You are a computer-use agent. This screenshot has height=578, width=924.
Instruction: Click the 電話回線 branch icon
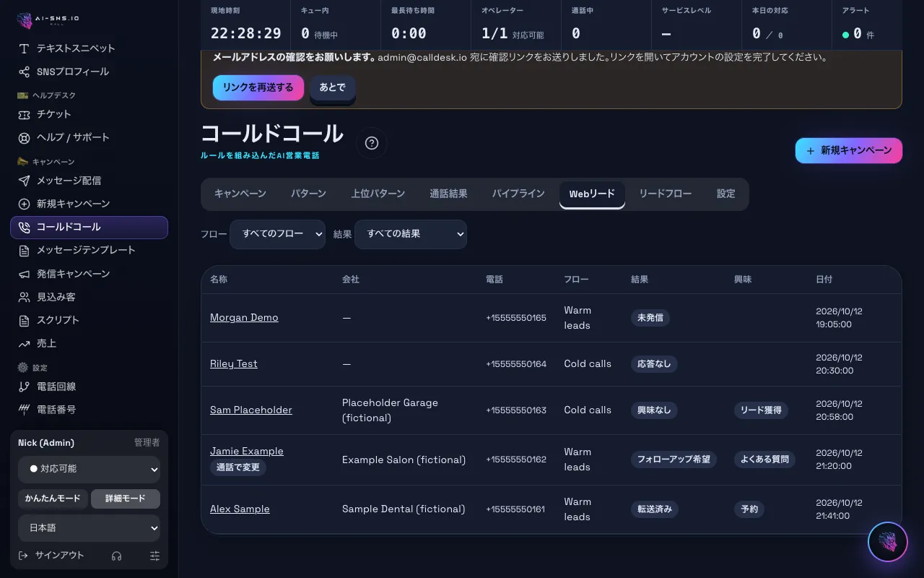24,387
